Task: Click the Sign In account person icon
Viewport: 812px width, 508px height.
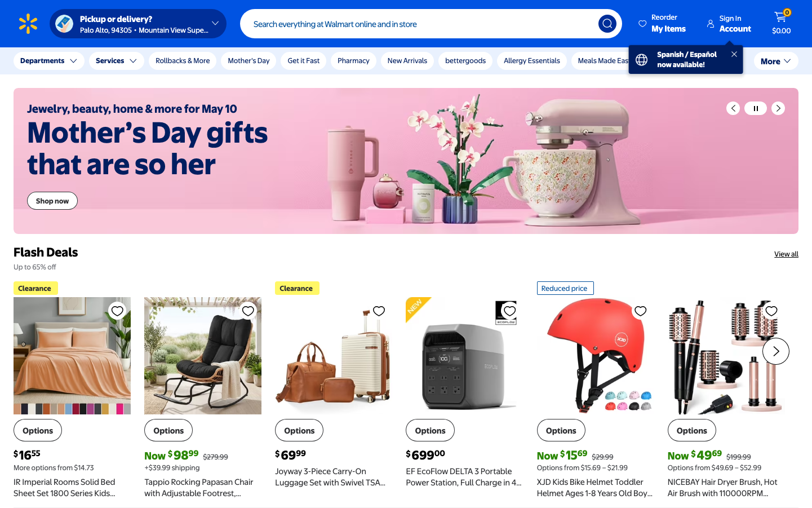Action: 711,24
